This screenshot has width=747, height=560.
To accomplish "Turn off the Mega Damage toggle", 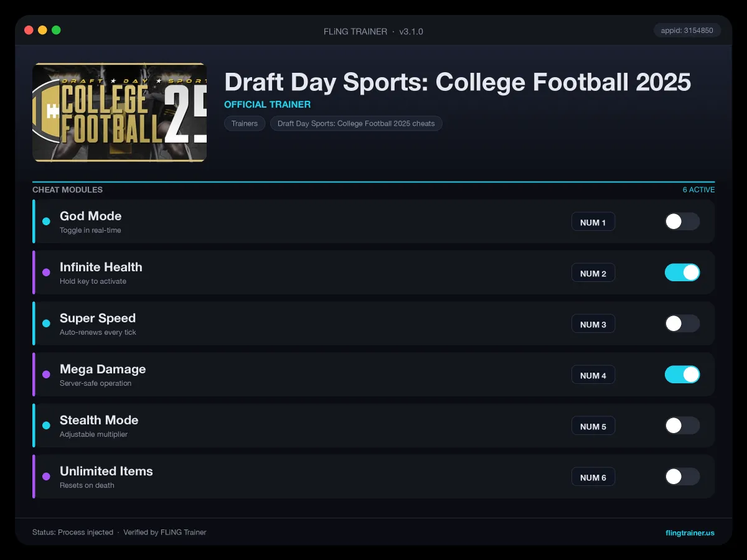I will point(682,375).
